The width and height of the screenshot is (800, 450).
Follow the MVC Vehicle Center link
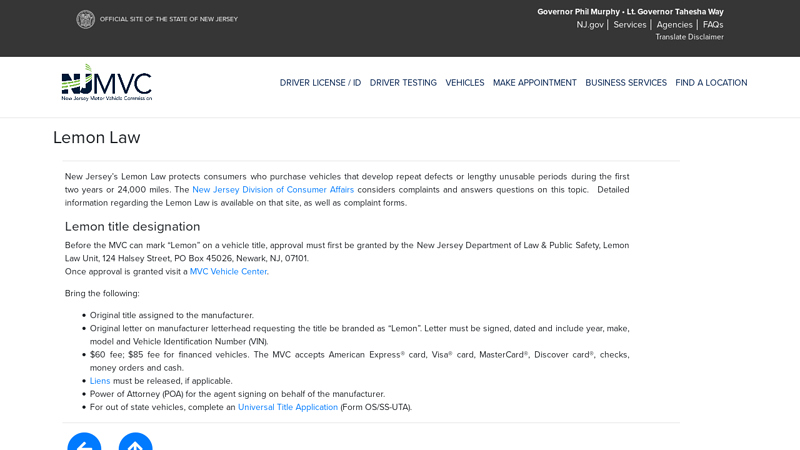[228, 271]
